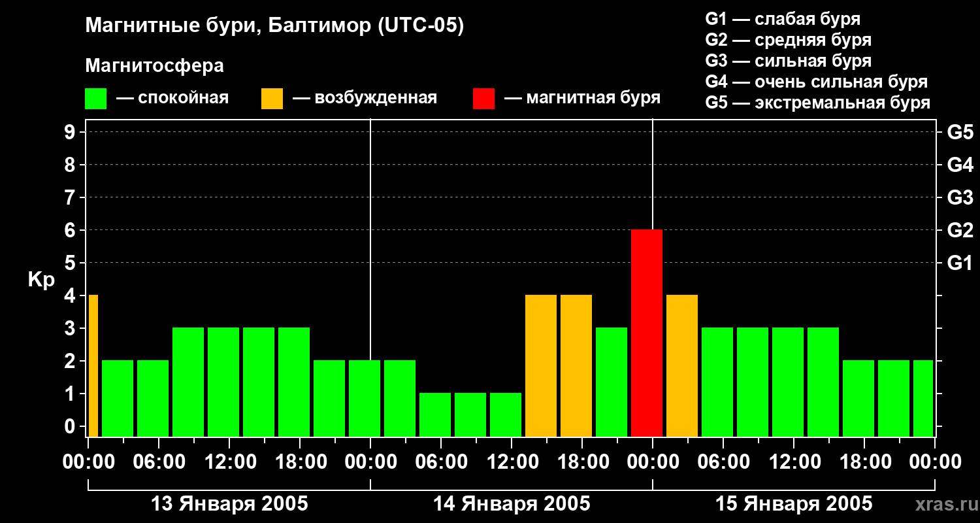Viewport: 980px width, 523px height.
Task: Click the green «спокойная» legend swatch
Action: [96, 99]
